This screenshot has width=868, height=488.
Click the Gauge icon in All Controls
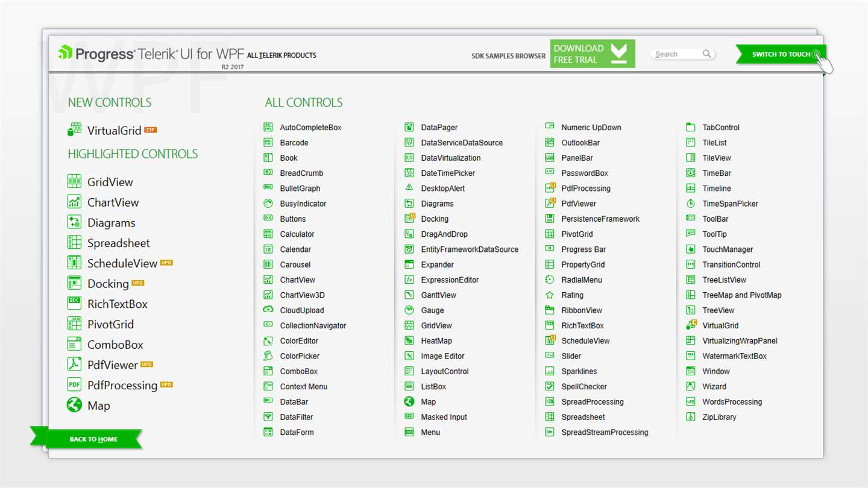pos(409,310)
